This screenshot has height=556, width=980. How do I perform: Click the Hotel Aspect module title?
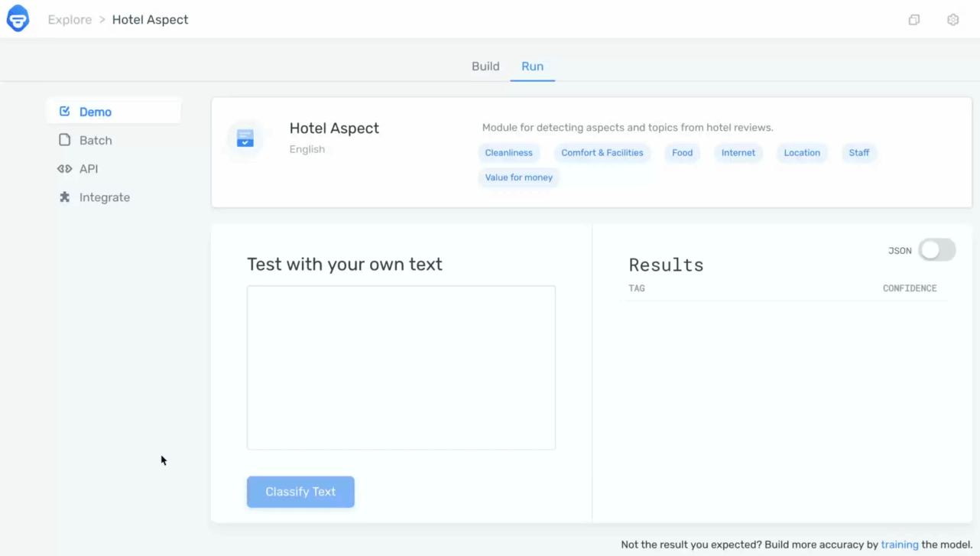334,128
